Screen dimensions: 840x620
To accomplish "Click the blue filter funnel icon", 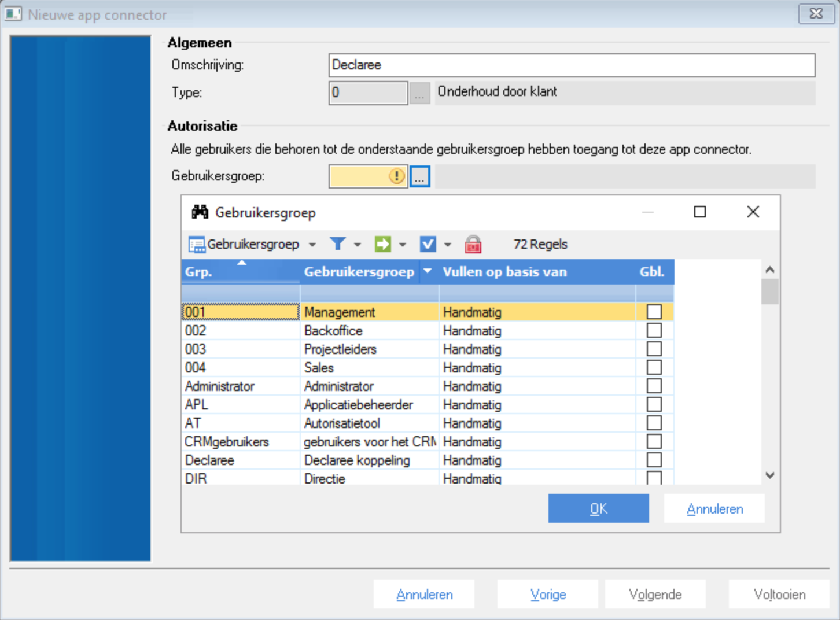I will point(337,244).
